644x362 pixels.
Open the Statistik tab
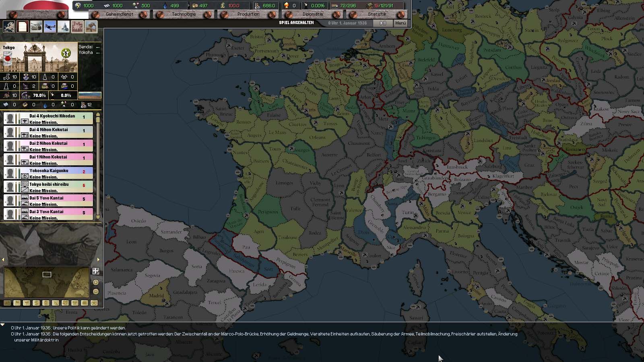[x=377, y=14]
